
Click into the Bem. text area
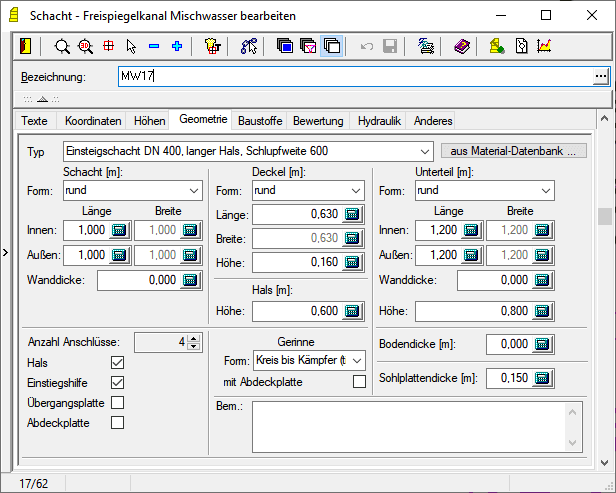pos(410,425)
